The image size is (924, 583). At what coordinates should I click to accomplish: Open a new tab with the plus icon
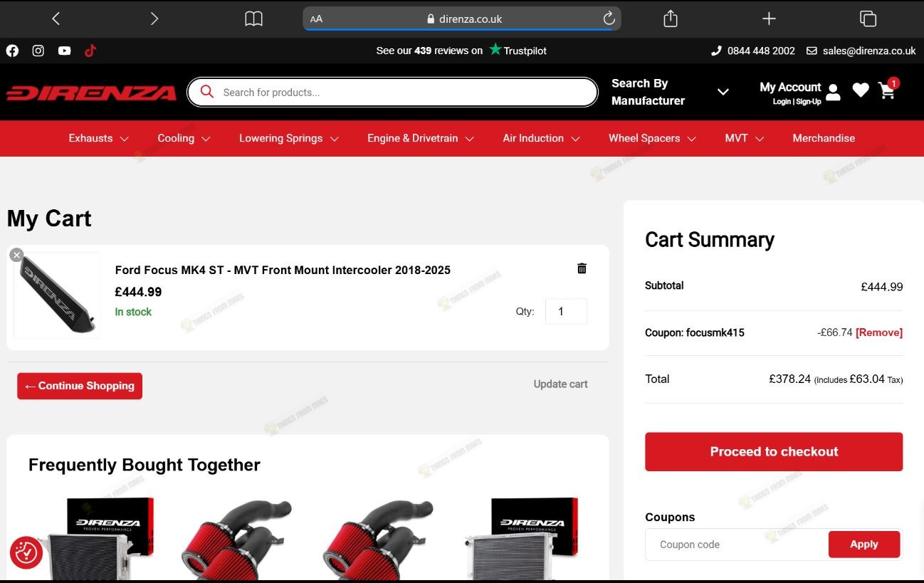pyautogui.click(x=769, y=19)
